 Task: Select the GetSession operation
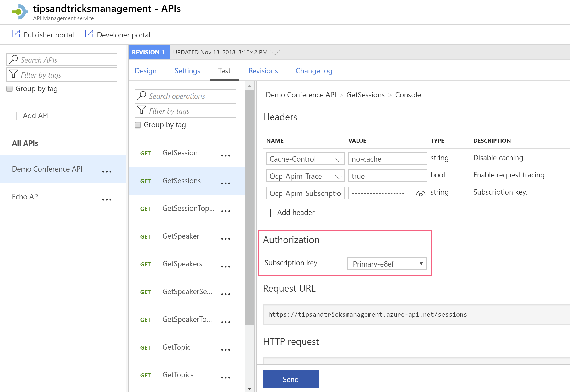(x=180, y=153)
